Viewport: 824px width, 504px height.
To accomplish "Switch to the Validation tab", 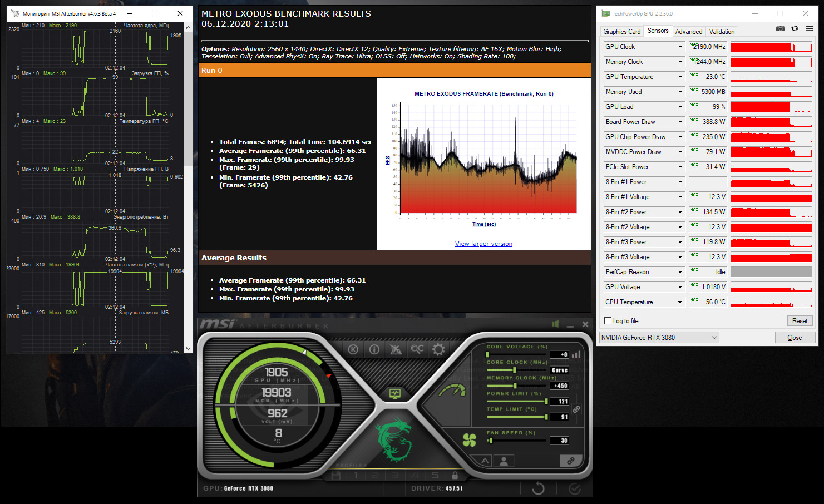I will pyautogui.click(x=722, y=32).
